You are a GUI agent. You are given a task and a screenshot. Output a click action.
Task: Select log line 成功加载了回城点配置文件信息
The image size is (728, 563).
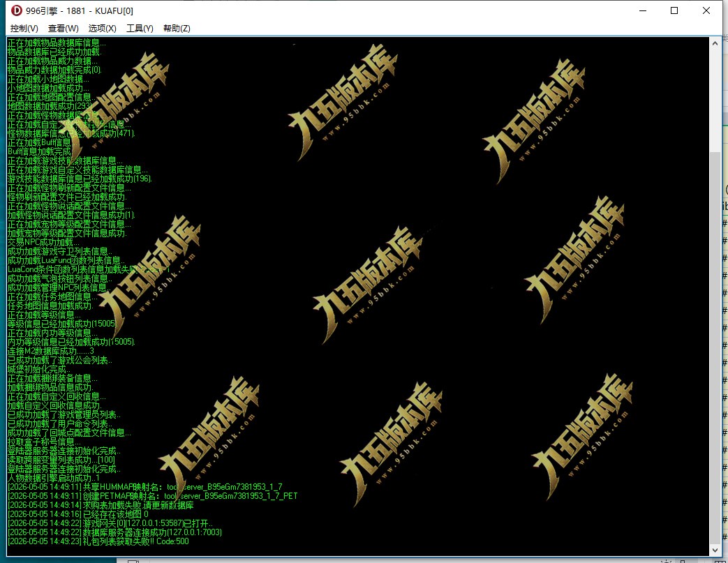point(69,433)
